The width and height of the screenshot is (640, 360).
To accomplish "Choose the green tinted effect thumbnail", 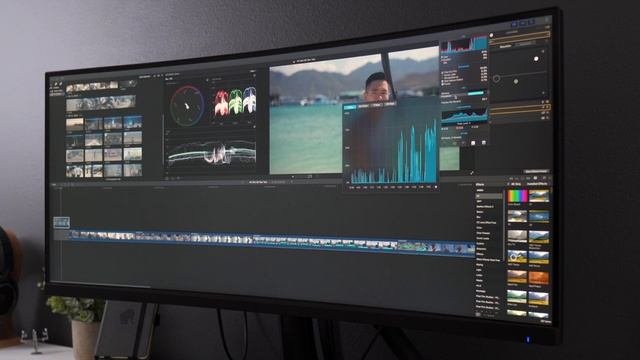I will click(517, 296).
